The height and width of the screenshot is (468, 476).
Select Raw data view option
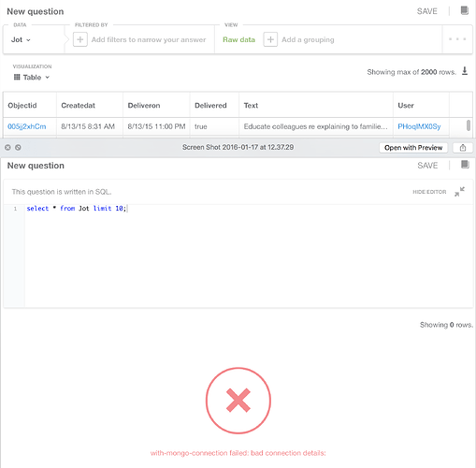238,39
